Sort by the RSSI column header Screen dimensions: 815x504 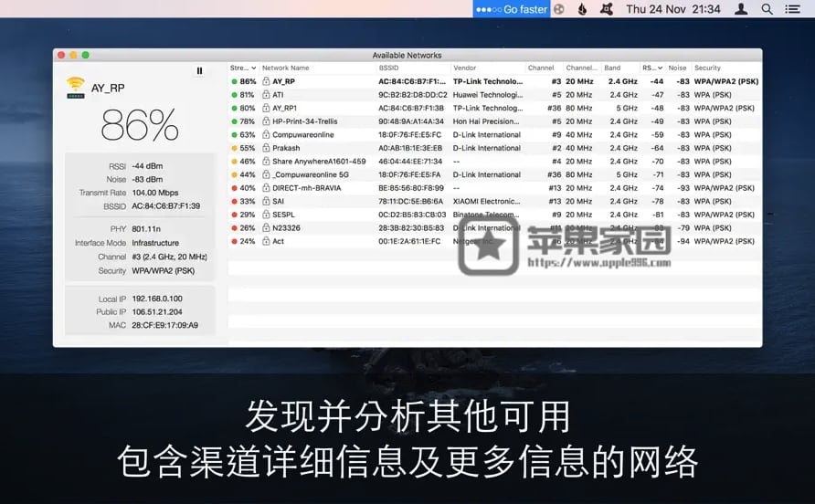point(652,68)
